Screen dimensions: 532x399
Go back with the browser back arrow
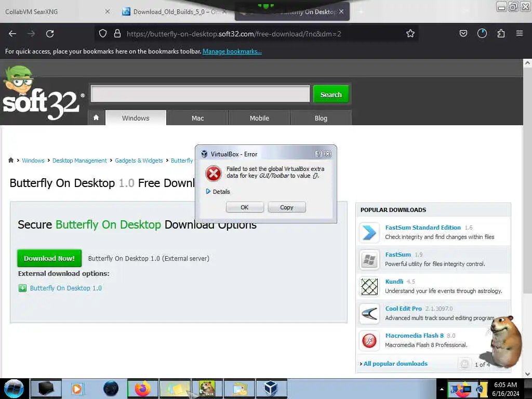tap(12, 34)
